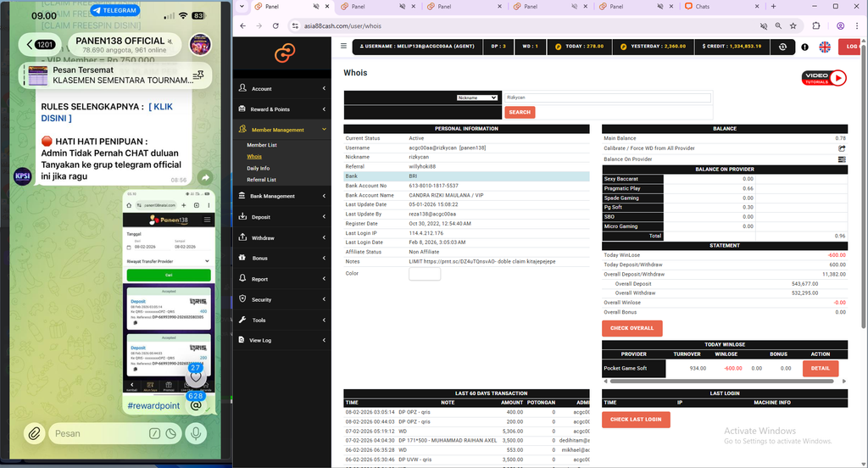The width and height of the screenshot is (868, 468).
Task: Expand the Account sidebar menu
Action: coord(281,89)
